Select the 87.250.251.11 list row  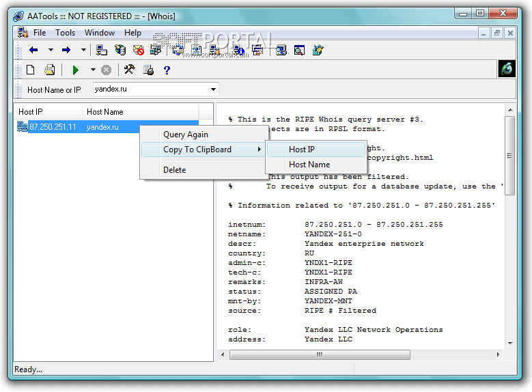[107, 127]
